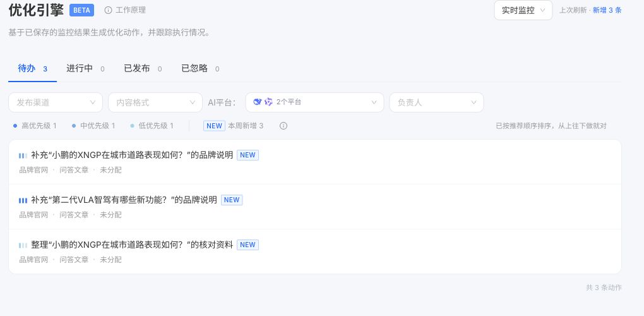Toggle the NEW 本周新增 3 filter
The height and width of the screenshot is (316, 644).
coord(233,126)
